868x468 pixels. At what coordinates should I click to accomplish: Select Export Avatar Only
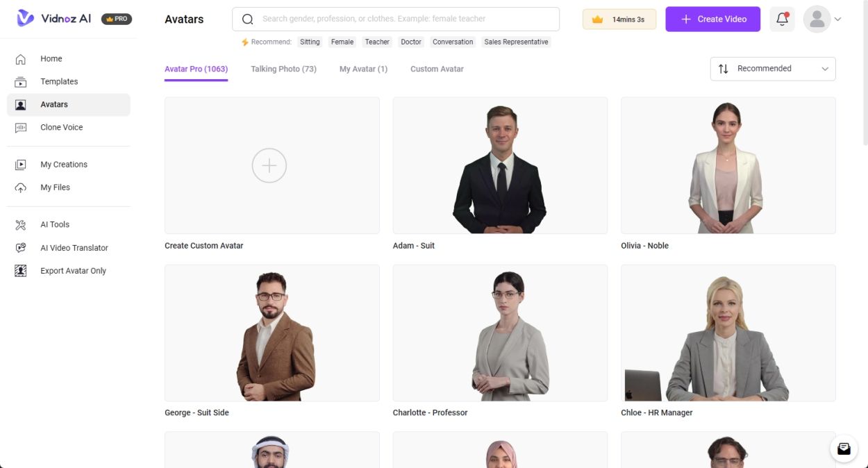click(74, 270)
